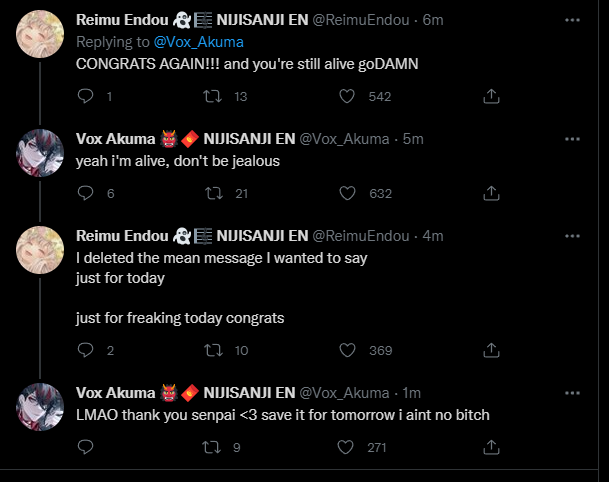609x482 pixels.
Task: Click Vox Akuma's avatar on the 5m tweet
Action: click(43, 151)
